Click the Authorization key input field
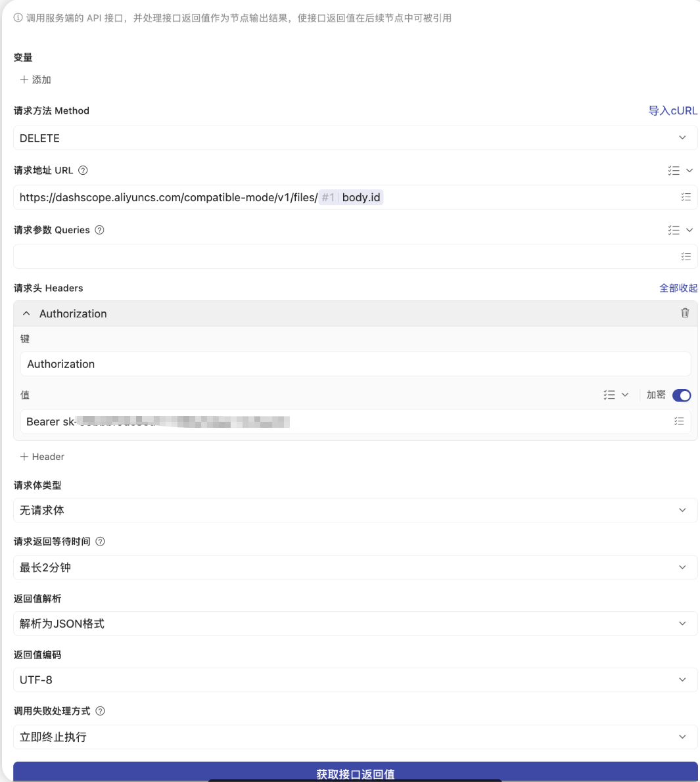This screenshot has width=700, height=782. [x=355, y=364]
